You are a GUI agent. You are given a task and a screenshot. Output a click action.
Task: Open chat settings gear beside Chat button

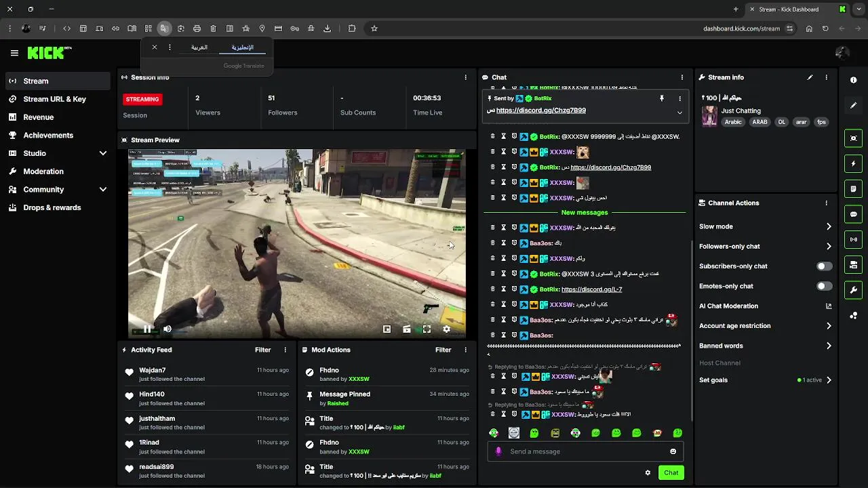click(648, 472)
